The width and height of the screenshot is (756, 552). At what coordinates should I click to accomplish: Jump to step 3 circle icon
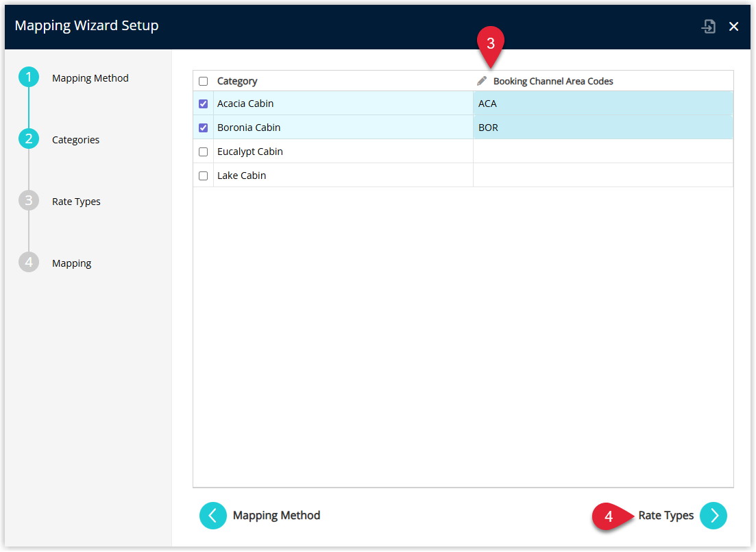(x=29, y=201)
